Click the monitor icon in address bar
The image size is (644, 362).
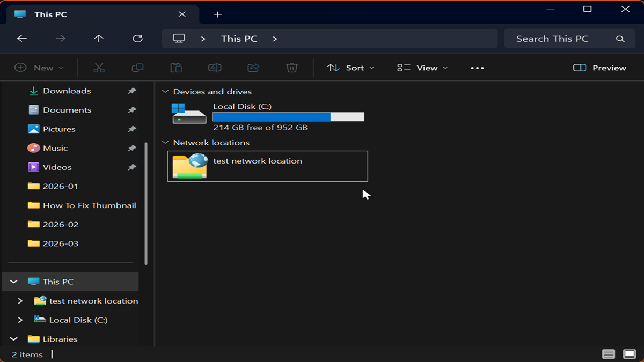point(179,39)
